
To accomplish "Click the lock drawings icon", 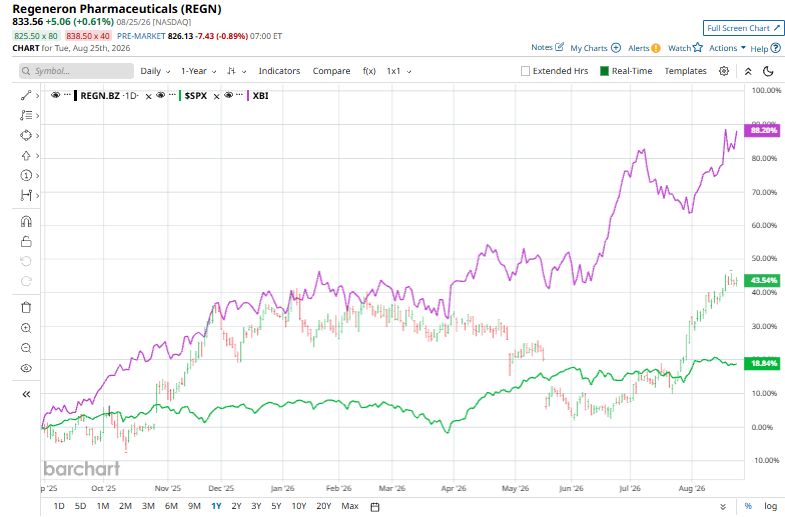I will click(26, 242).
